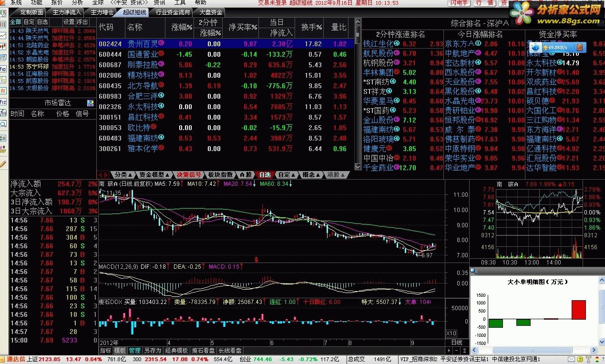The width and height of the screenshot is (605, 364).
Task: Open the 分析 menu
Action: [77, 2]
